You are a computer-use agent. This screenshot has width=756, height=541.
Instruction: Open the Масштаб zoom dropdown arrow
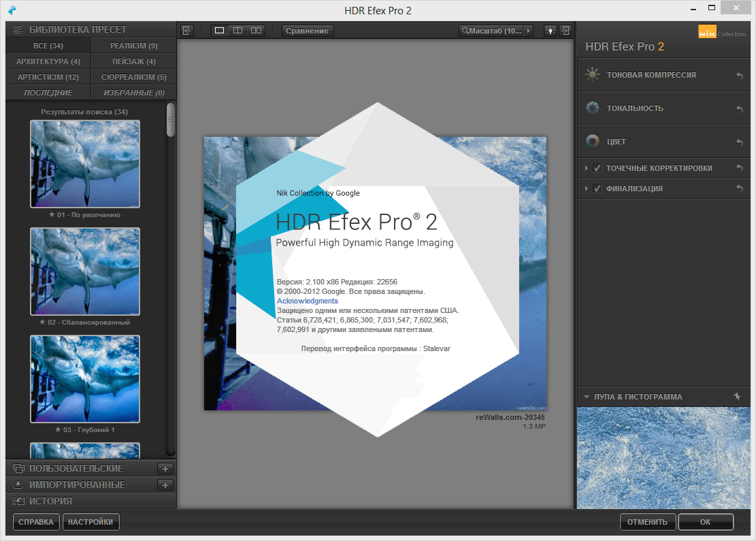point(528,31)
